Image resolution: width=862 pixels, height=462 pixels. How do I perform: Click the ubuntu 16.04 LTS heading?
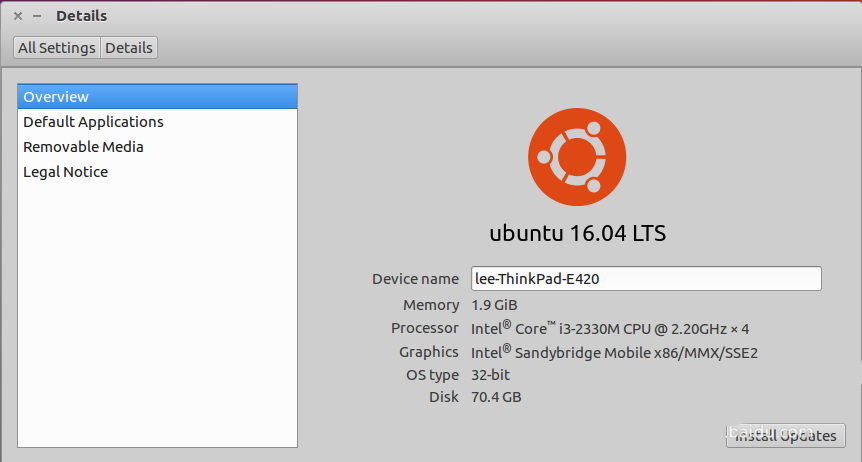click(x=577, y=234)
